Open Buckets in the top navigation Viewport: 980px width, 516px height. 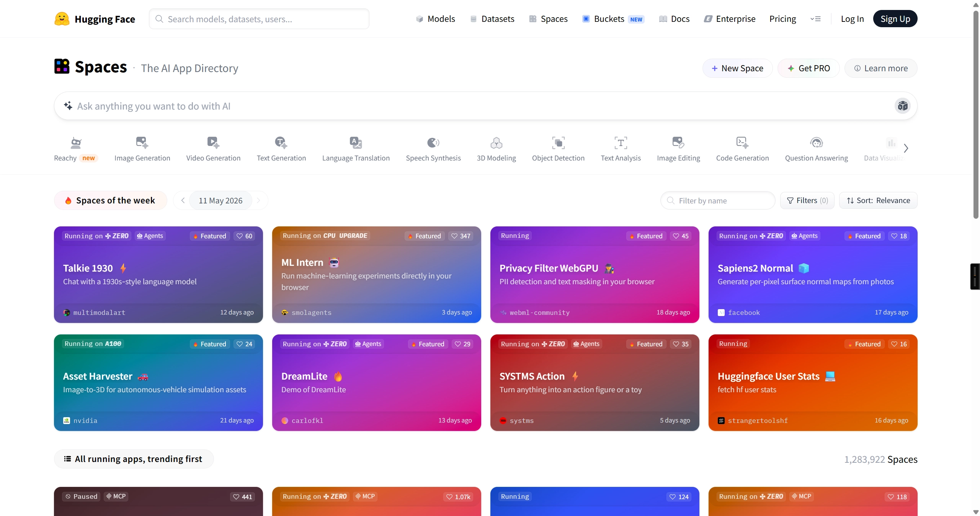tap(613, 19)
